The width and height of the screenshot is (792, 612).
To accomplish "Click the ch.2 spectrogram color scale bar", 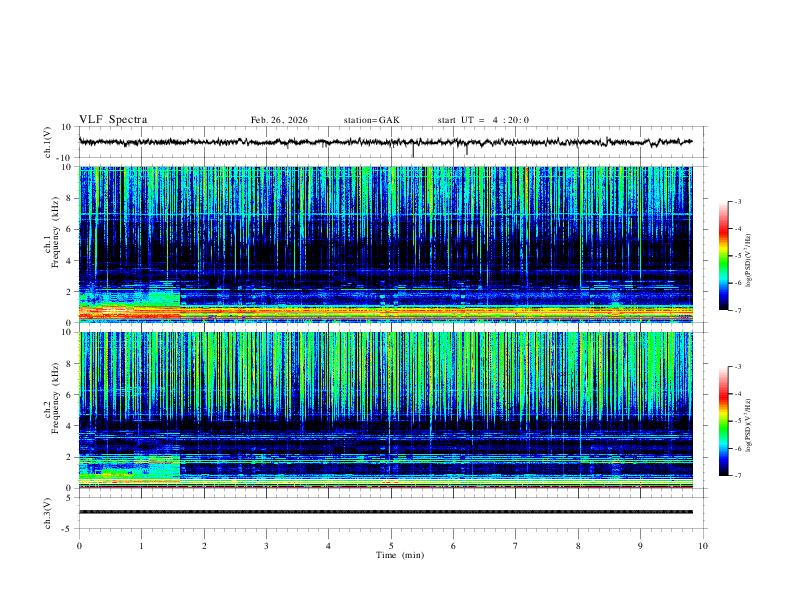I will pyautogui.click(x=723, y=421).
